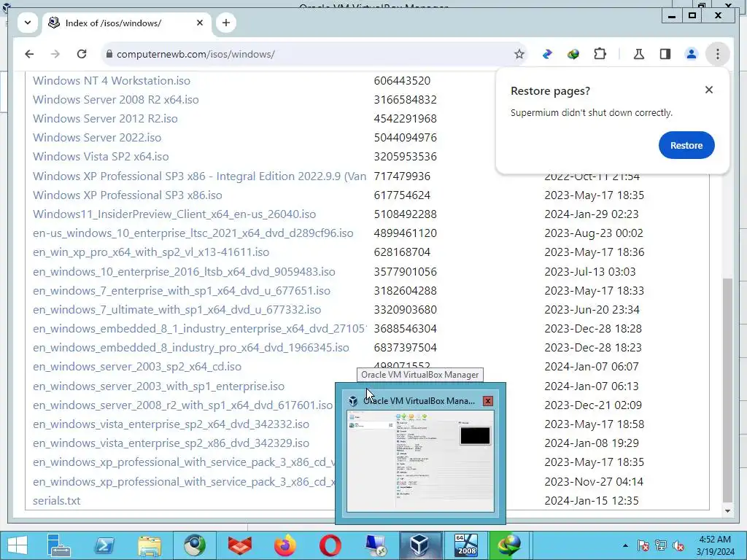Viewport: 747px width, 560px height.
Task: Click en_windows_vista_enterprise_sp2_x86 iso link
Action: pyautogui.click(x=171, y=443)
